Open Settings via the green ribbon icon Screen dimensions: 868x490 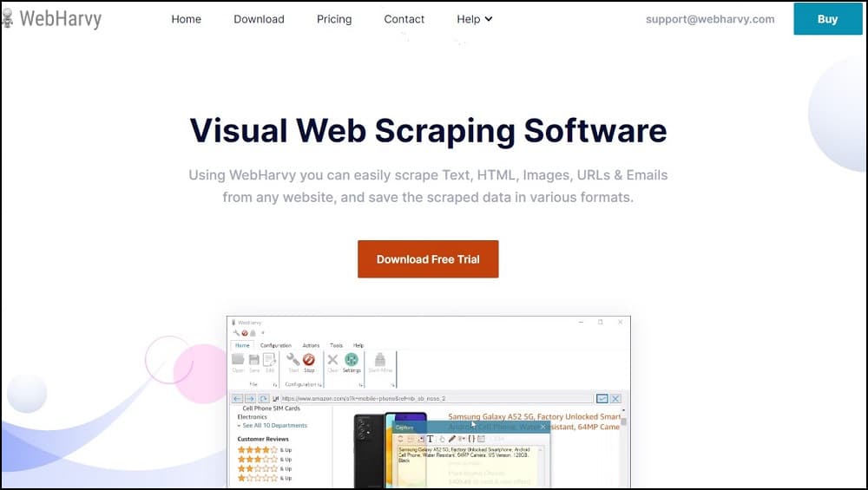click(x=352, y=363)
